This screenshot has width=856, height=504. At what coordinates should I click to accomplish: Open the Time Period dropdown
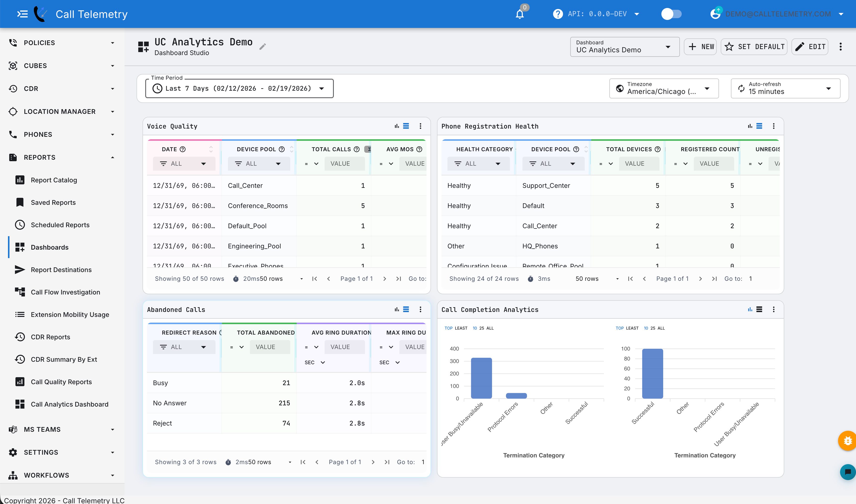239,88
